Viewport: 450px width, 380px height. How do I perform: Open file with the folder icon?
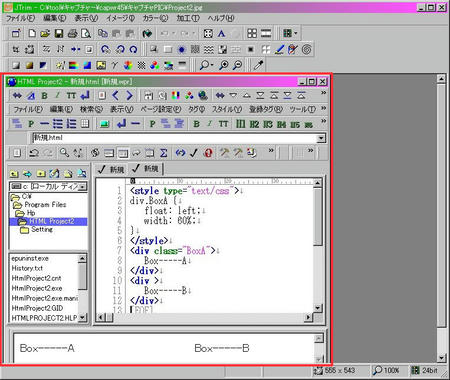click(45, 33)
